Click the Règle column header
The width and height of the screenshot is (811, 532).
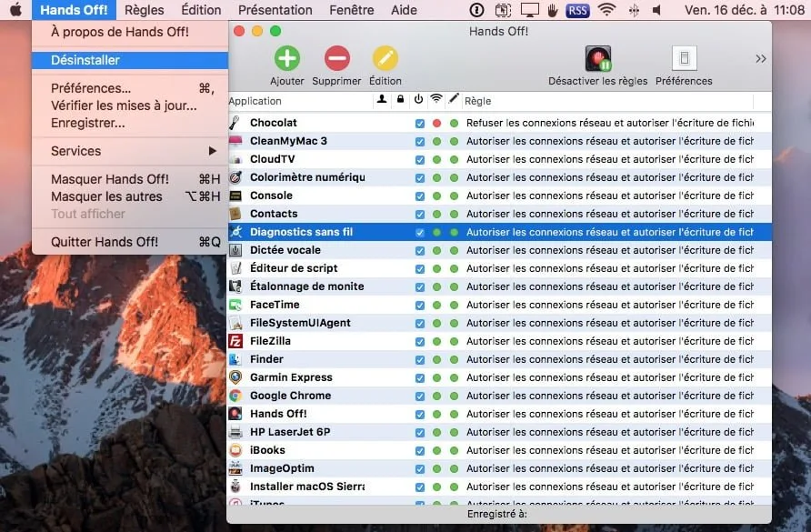tap(607, 101)
